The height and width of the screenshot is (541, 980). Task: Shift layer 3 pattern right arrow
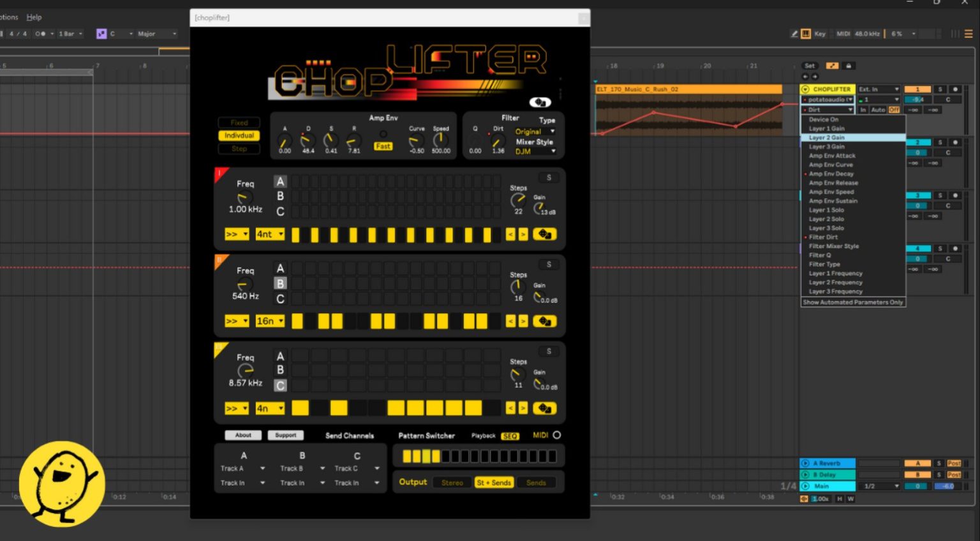pos(523,408)
